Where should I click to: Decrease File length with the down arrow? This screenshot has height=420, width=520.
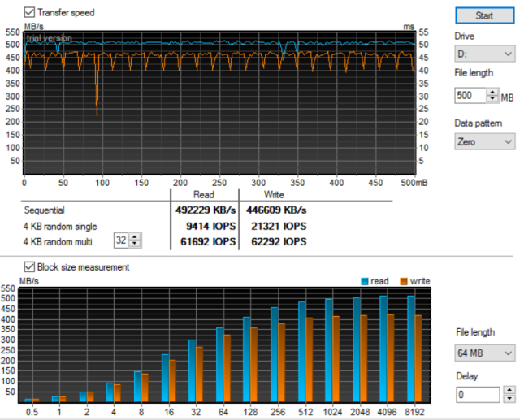click(493, 100)
